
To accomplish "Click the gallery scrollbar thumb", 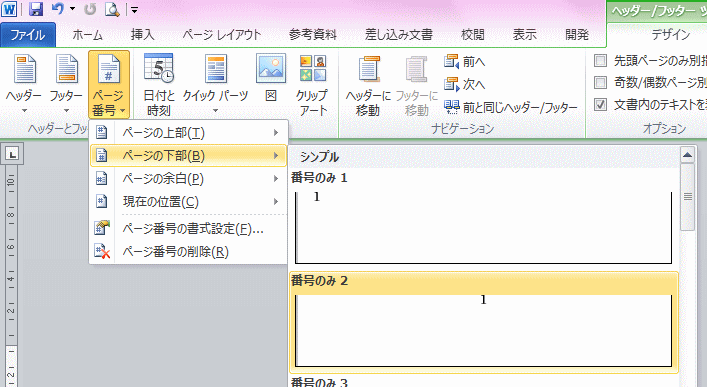I will (x=687, y=197).
